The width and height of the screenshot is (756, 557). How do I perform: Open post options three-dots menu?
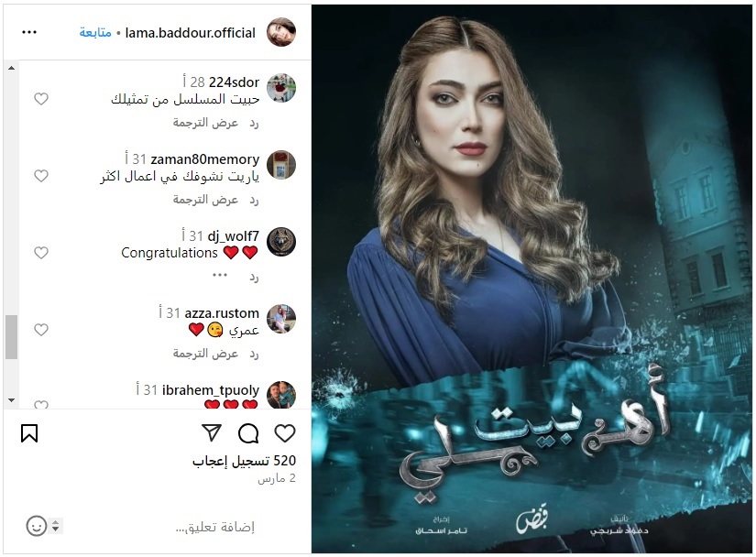click(x=29, y=32)
